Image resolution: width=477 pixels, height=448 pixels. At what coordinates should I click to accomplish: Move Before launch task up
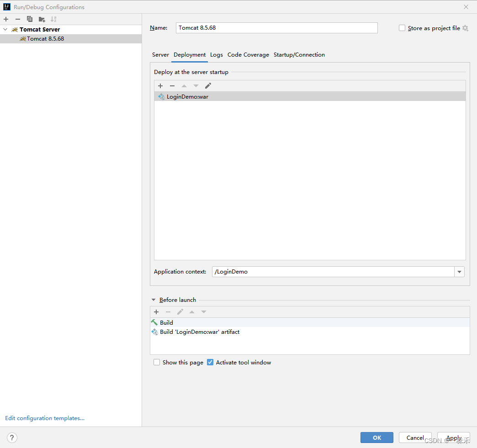click(x=192, y=312)
